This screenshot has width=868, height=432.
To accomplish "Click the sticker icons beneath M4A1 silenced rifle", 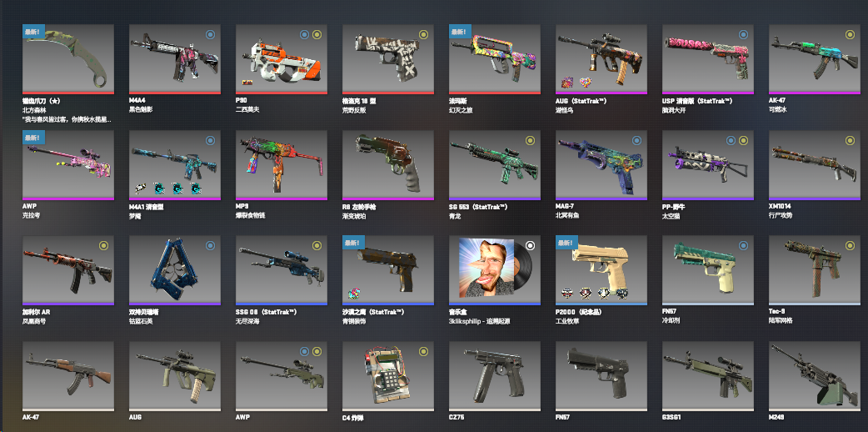I will point(167,188).
